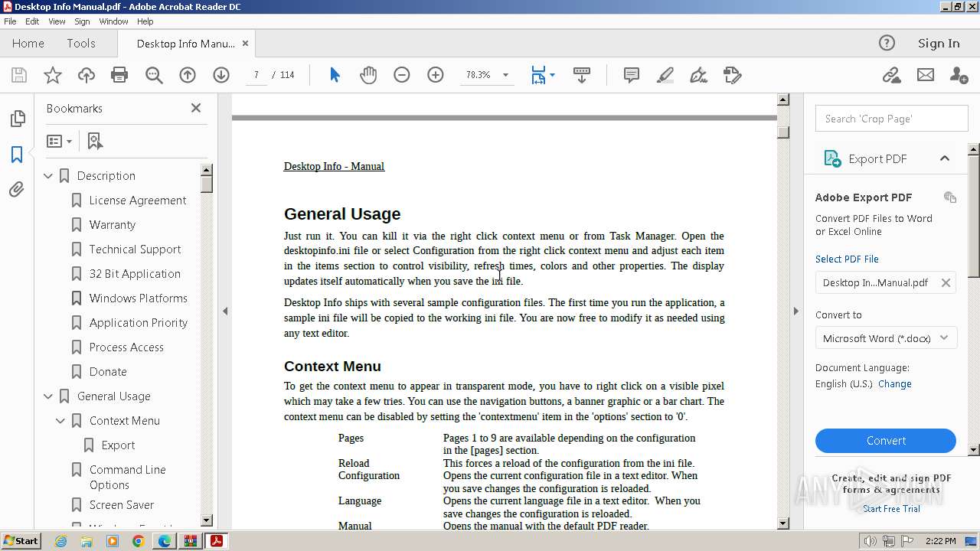Hide the right tools pane

coord(795,311)
